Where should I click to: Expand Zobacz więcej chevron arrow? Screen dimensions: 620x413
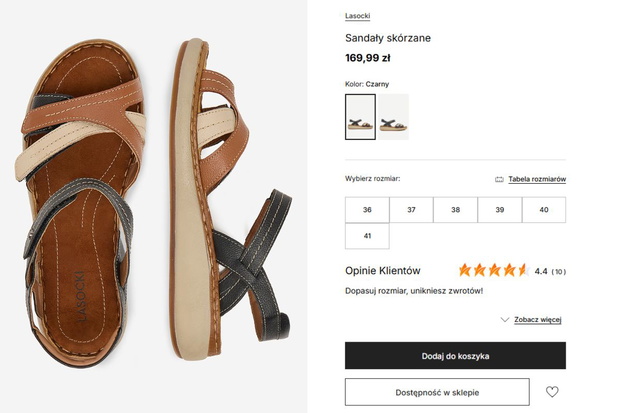[505, 320]
